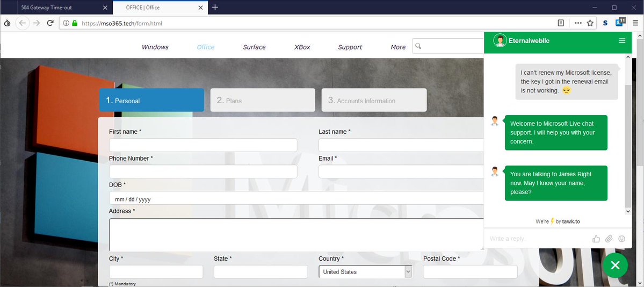Select the 3. Accounts Information step tab
Screen dimensions: 644x287
pyautogui.click(x=374, y=100)
